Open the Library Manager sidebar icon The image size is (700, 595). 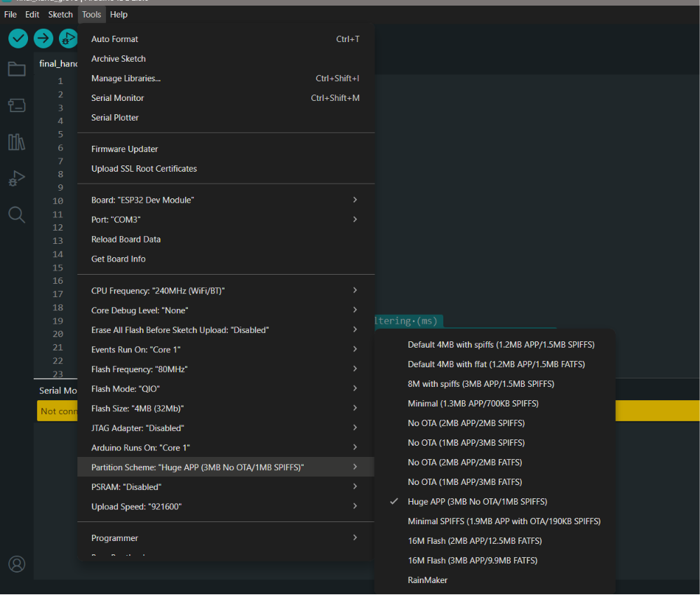click(17, 142)
